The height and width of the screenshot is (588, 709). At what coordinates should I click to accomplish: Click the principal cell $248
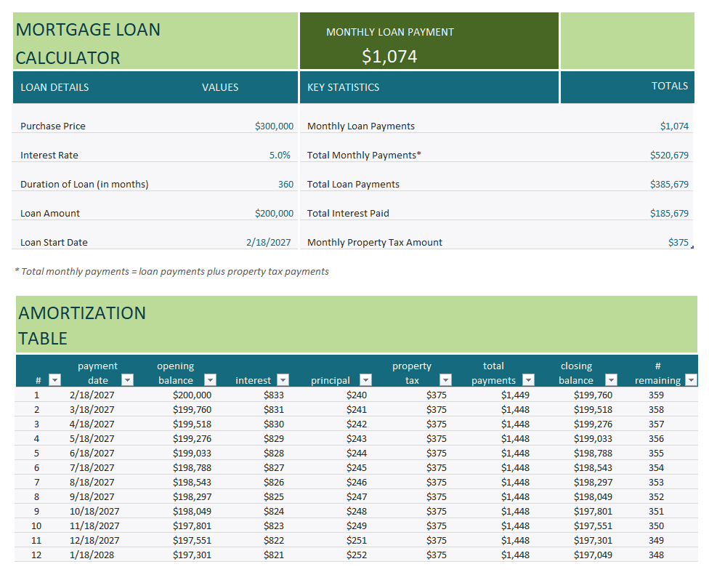coord(357,511)
